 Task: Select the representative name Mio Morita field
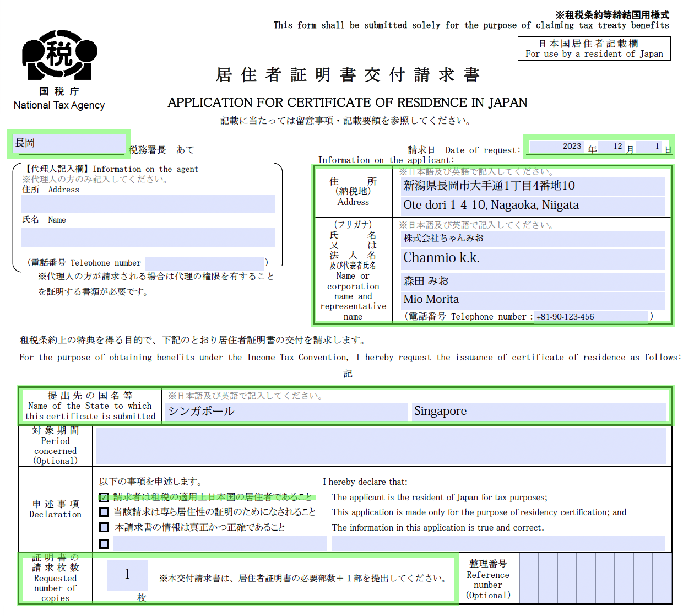[x=533, y=300]
